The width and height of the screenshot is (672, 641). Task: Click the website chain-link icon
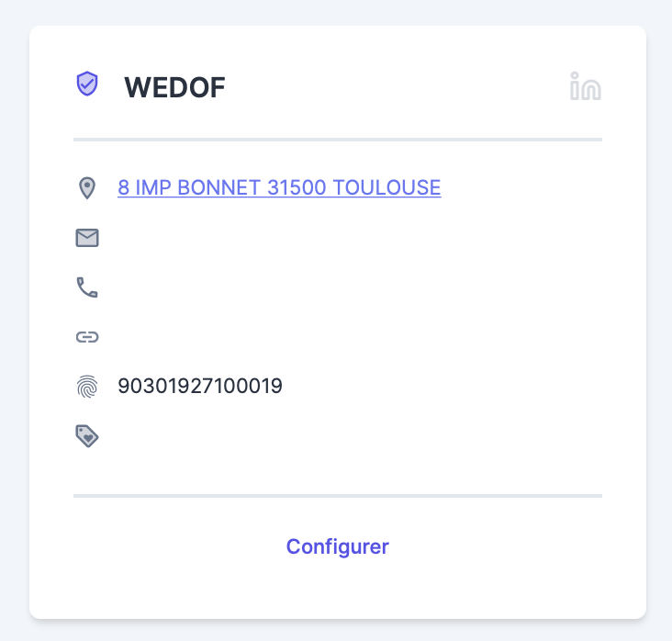tap(87, 337)
